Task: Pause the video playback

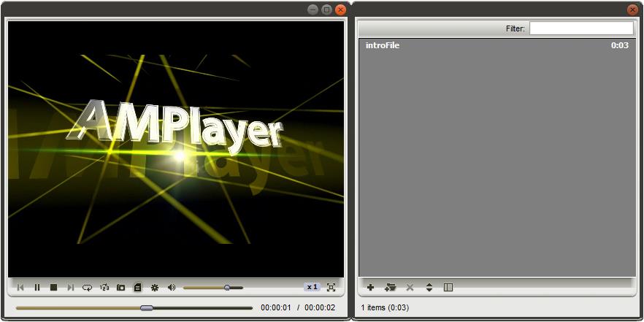Action: pyautogui.click(x=37, y=288)
